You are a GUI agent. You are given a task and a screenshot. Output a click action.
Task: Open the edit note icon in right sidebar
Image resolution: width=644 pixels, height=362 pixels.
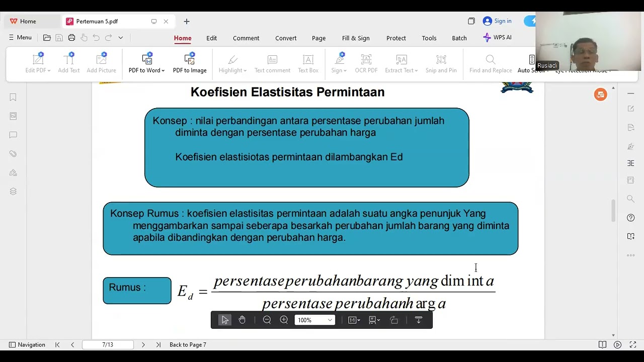coord(631,109)
